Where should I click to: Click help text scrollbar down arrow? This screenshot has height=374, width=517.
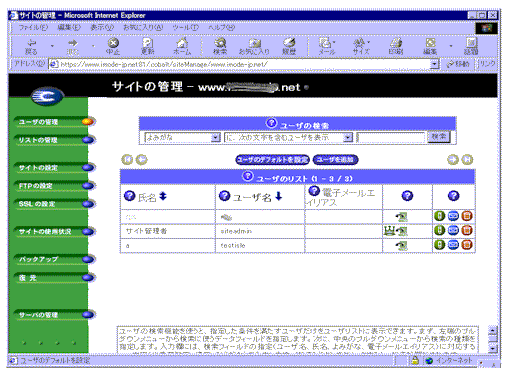[x=493, y=348]
